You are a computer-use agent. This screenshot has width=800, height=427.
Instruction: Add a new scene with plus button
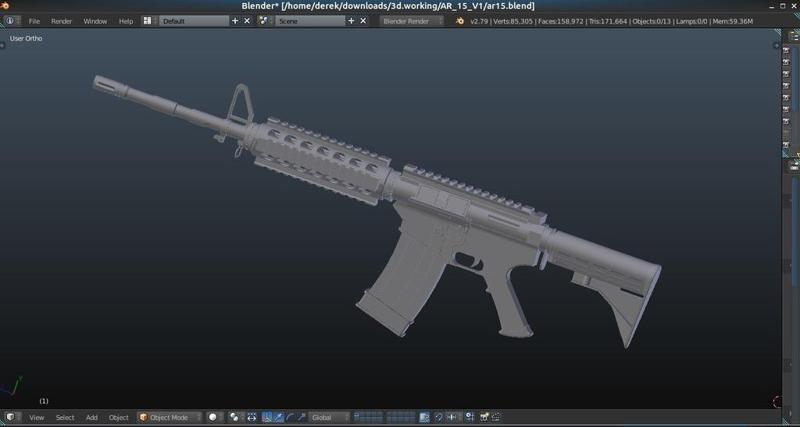[351, 21]
